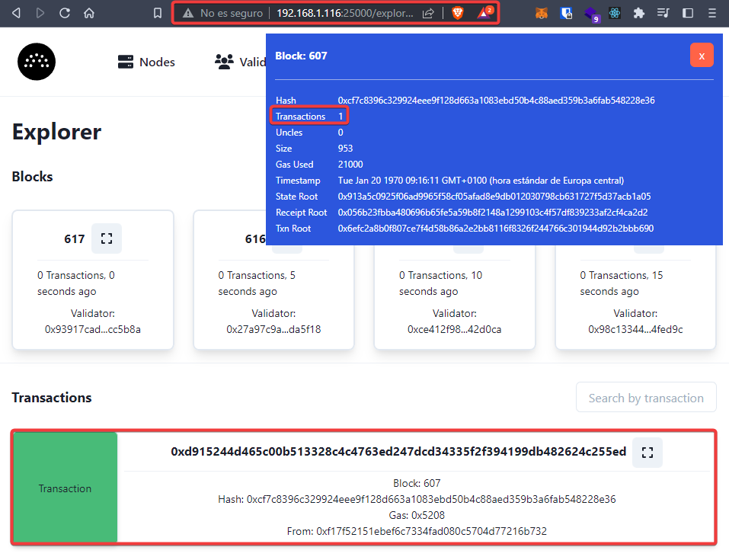Bookmark this page in browser

coord(157,13)
